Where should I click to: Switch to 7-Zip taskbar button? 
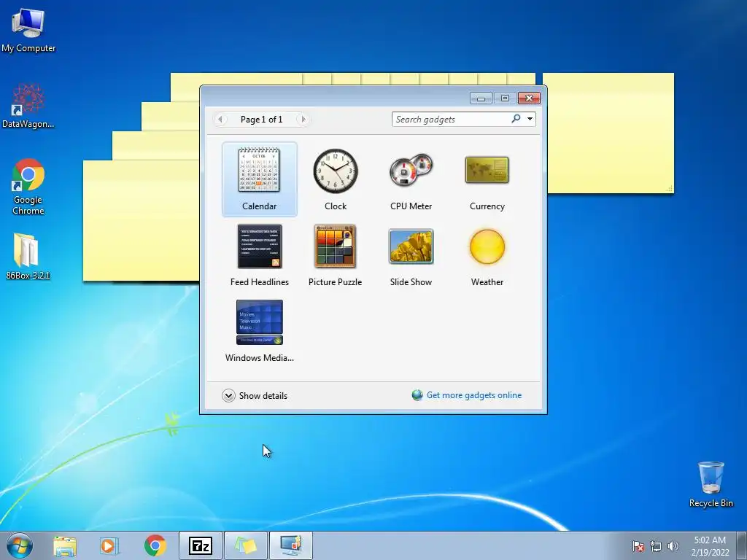[201, 545]
